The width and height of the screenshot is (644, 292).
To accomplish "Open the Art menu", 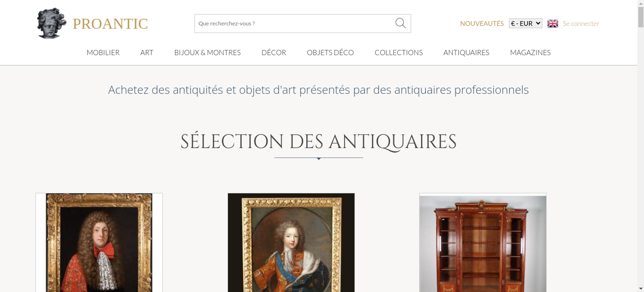I will coord(147,52).
